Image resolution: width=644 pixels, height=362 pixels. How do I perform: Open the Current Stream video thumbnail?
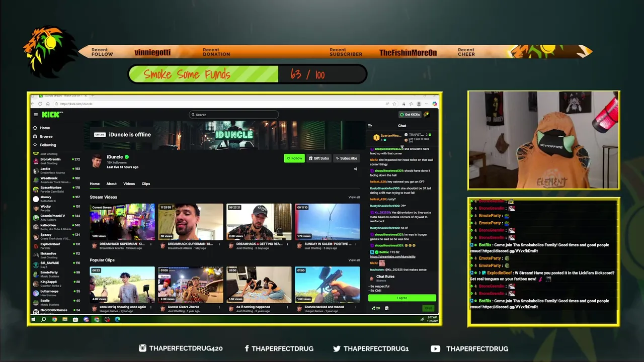(122, 222)
